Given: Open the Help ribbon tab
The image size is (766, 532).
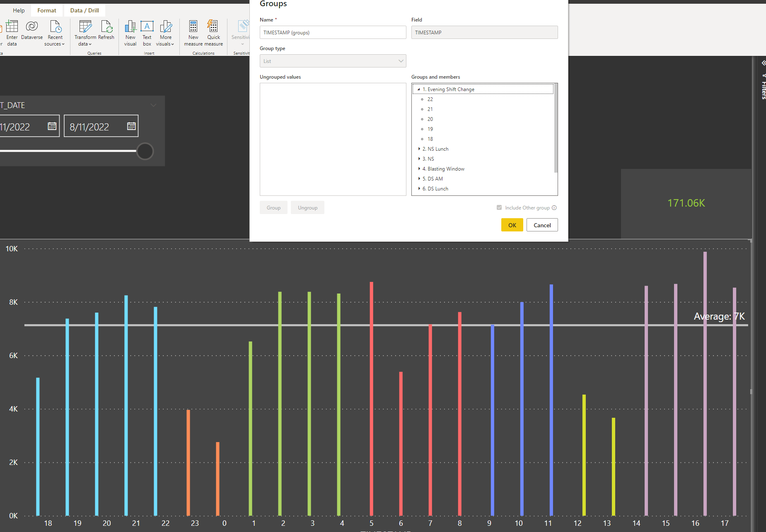Looking at the screenshot, I should click(19, 10).
